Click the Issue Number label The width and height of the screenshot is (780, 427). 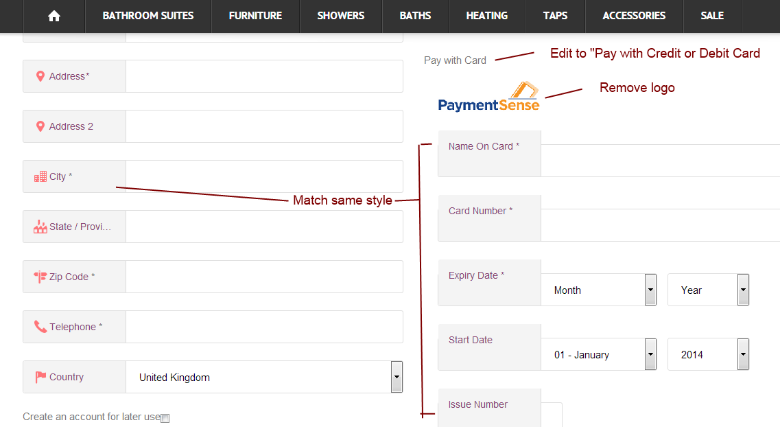[x=478, y=405]
